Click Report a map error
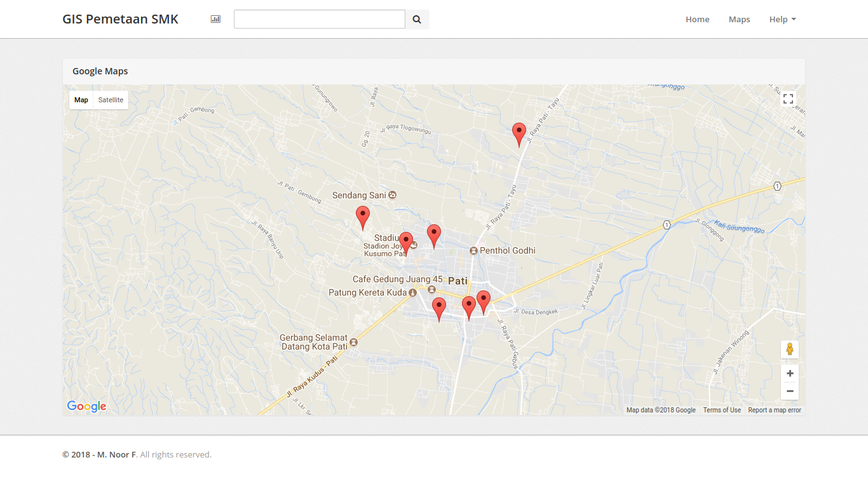Screen dimensions: 868x488 (775, 410)
